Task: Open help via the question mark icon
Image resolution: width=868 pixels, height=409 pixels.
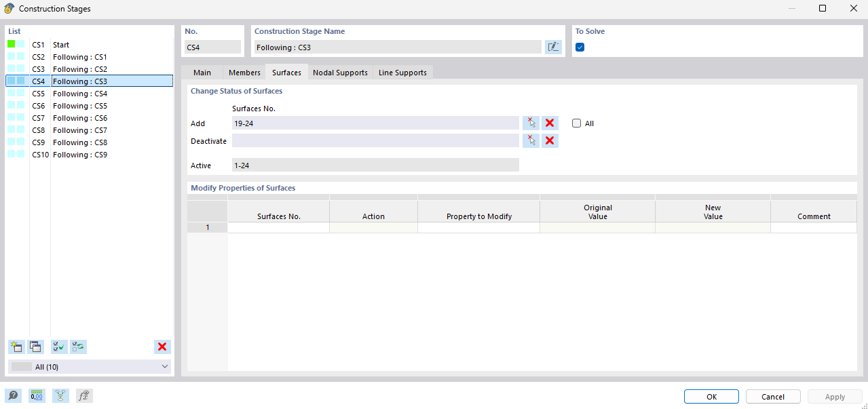Action: (x=13, y=395)
